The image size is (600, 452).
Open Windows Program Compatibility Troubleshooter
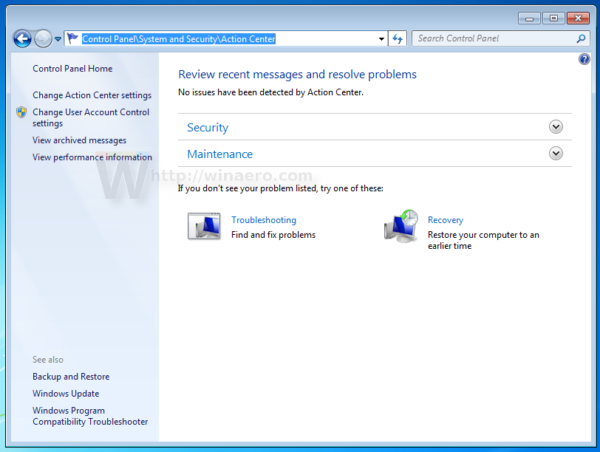[x=90, y=416]
